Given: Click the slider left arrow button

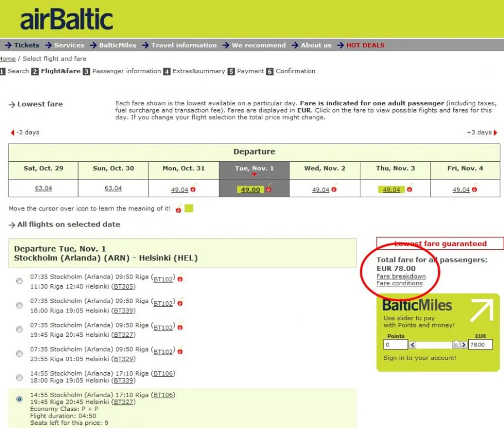Looking at the screenshot, I should coord(413,345).
